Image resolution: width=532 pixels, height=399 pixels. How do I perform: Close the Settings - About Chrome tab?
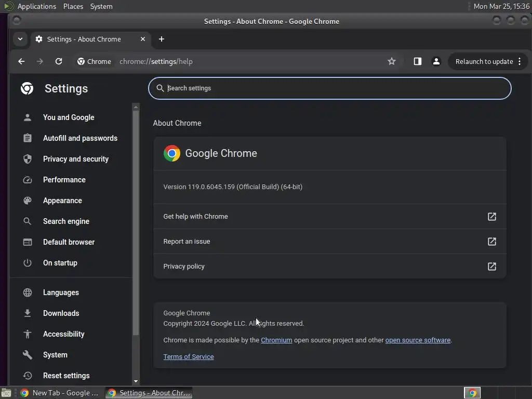click(x=143, y=39)
